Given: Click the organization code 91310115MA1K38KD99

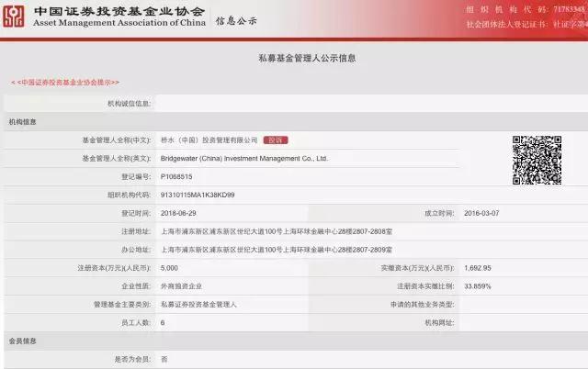Looking at the screenshot, I should pyautogui.click(x=198, y=195).
